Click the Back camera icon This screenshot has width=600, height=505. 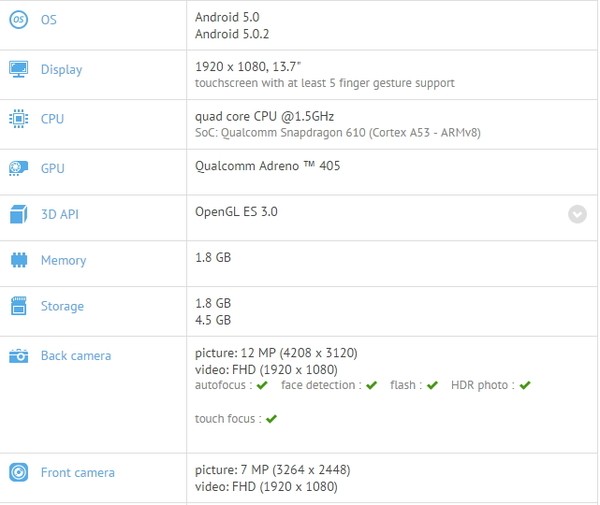[18, 356]
